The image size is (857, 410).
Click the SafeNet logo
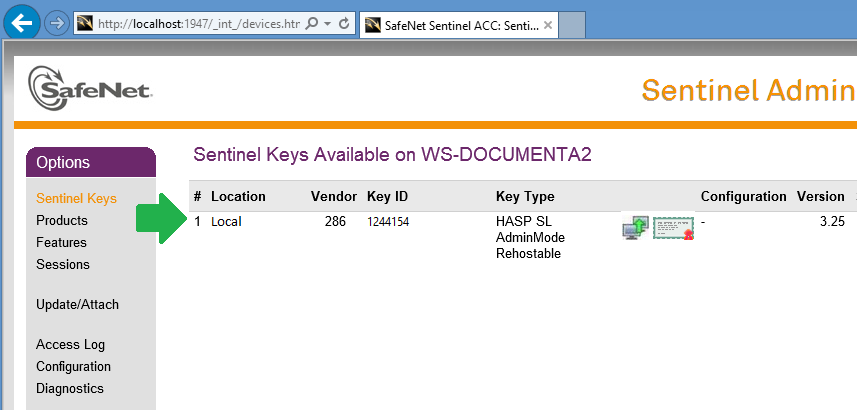click(90, 88)
